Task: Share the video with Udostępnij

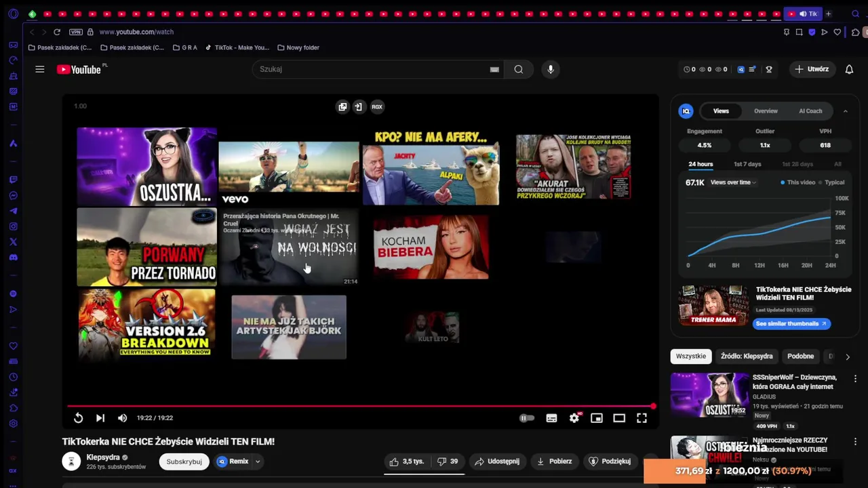Action: coord(497,462)
